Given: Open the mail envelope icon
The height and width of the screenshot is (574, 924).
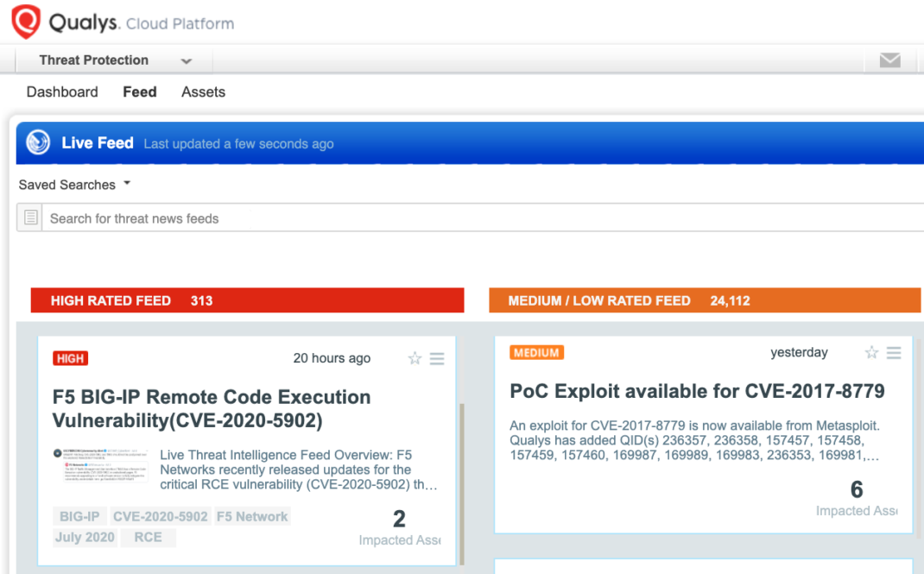Looking at the screenshot, I should pyautogui.click(x=889, y=60).
